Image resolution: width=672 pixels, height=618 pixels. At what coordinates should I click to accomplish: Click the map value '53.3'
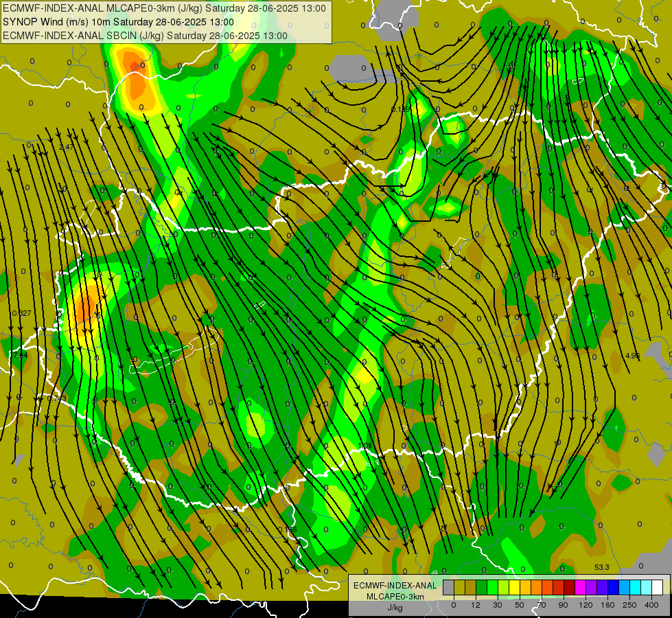click(x=602, y=567)
